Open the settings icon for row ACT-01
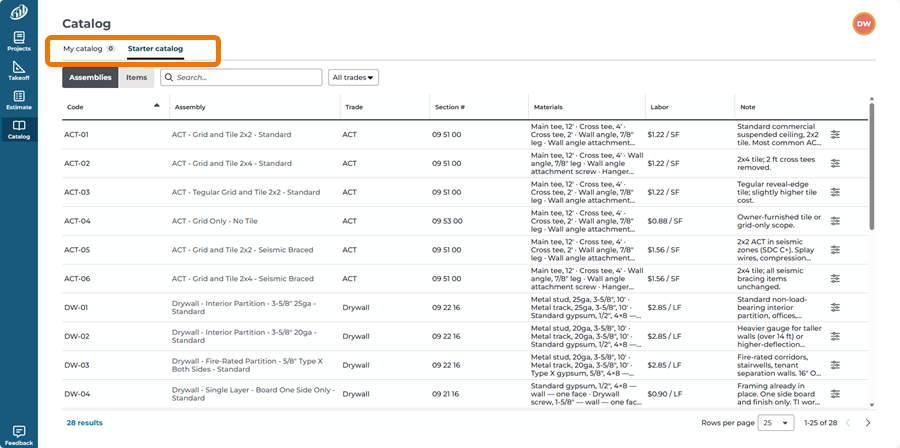900x448 pixels. (x=835, y=135)
